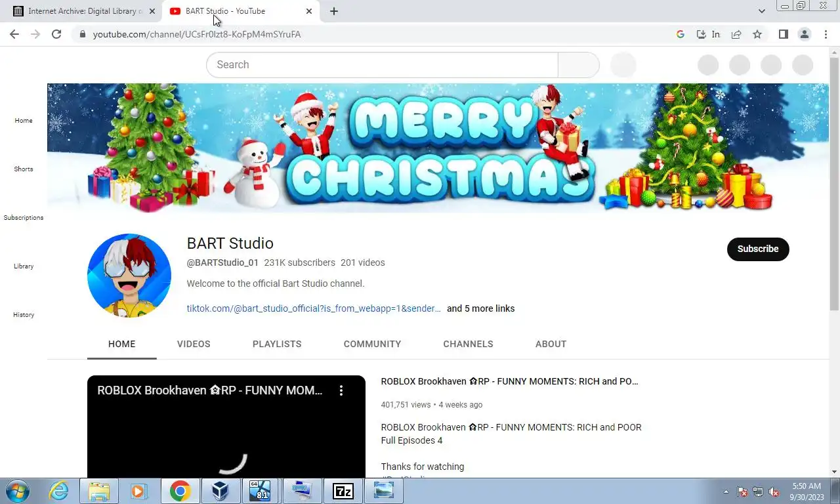Viewport: 840px width, 504px height.
Task: Click the Merry Christmas channel banner
Action: click(x=438, y=148)
